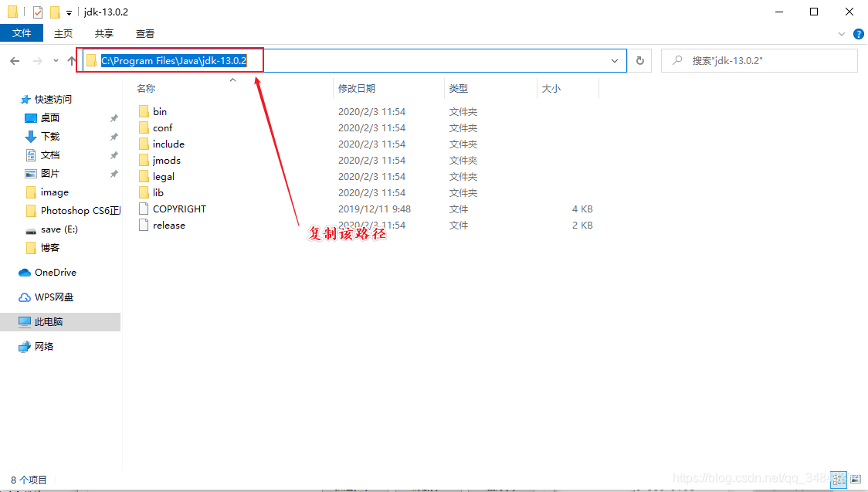Open the 共享 ribbon tab
The width and height of the screenshot is (868, 492).
click(104, 34)
